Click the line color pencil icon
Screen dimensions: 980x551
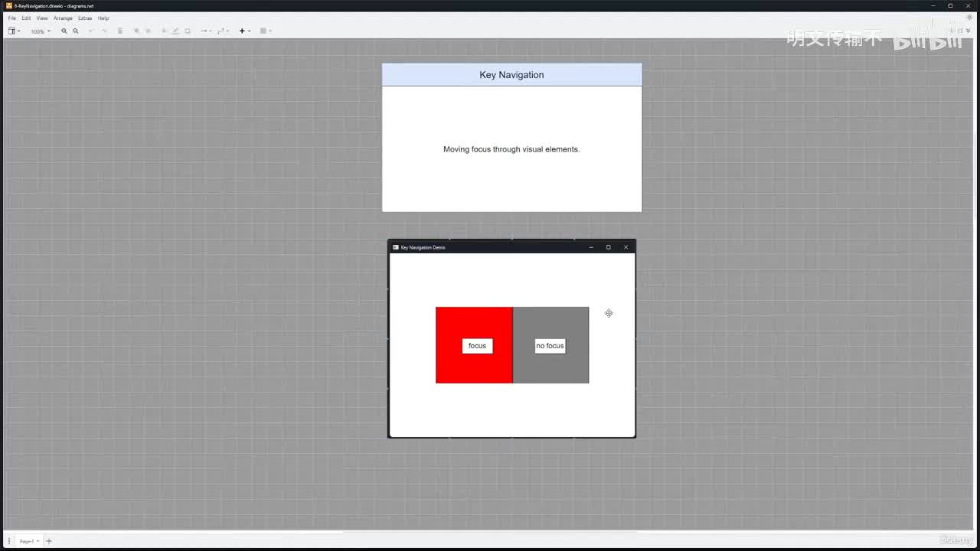coord(175,31)
